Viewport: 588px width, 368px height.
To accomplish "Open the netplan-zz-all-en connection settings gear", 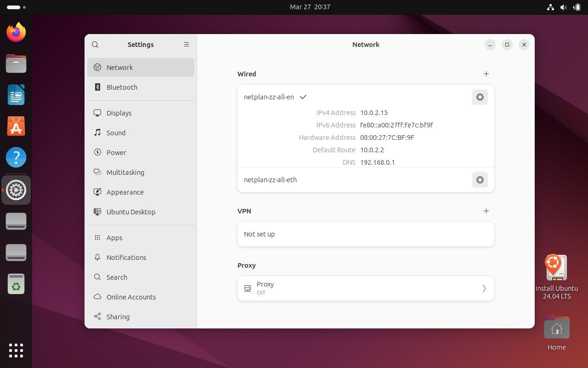I will (x=480, y=97).
